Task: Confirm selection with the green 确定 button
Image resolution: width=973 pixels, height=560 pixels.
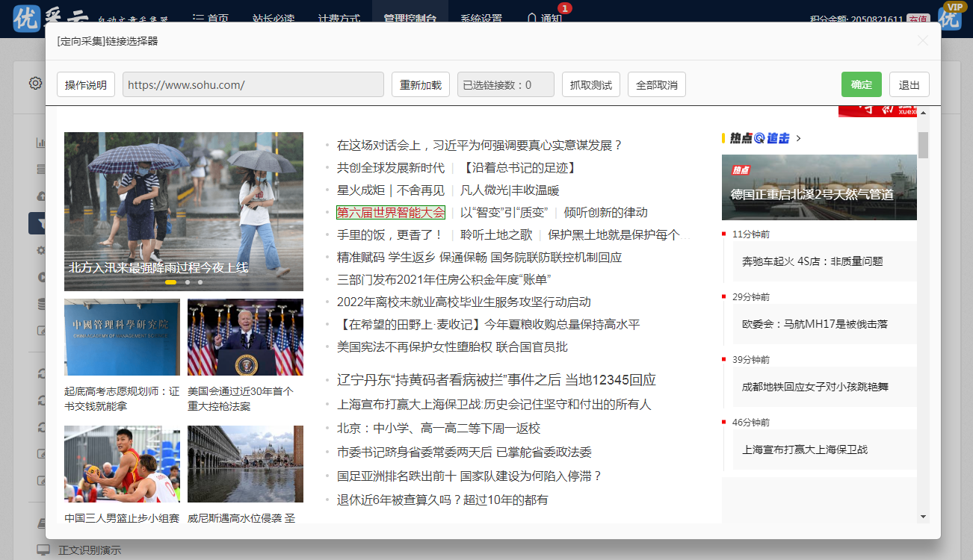Action: click(x=861, y=84)
